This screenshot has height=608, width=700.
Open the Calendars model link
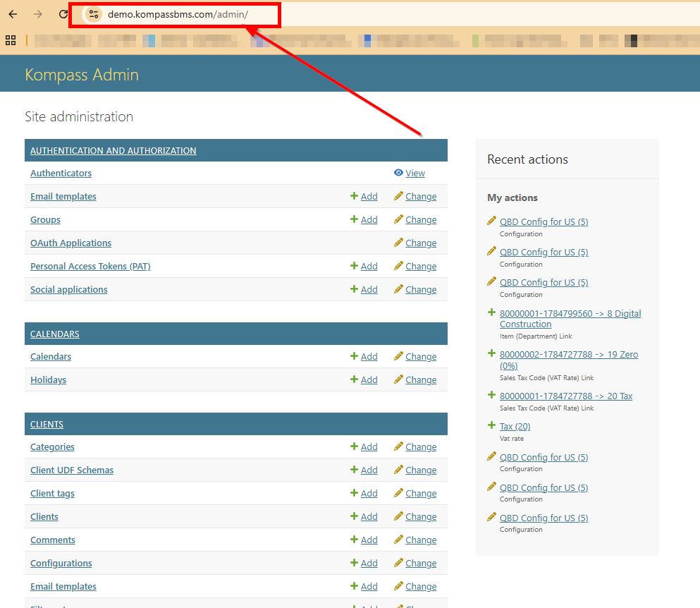(51, 356)
